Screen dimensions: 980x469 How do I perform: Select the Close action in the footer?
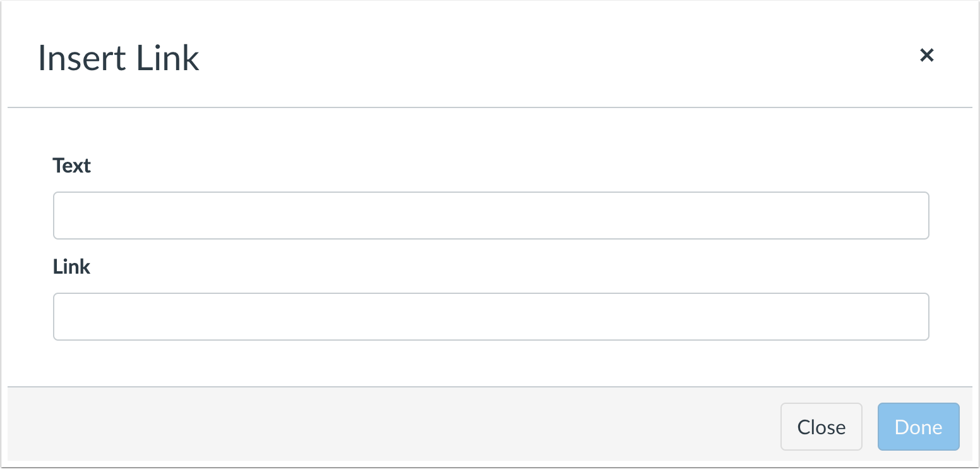click(821, 427)
